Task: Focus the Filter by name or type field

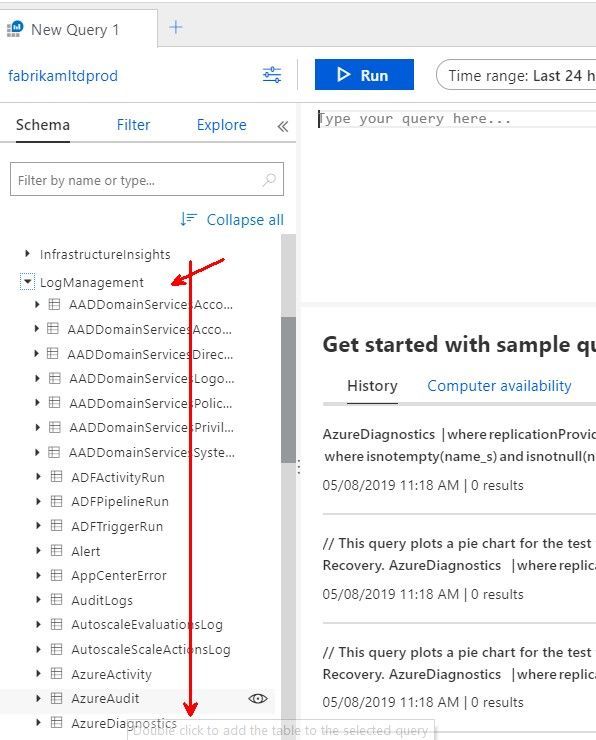Action: tap(147, 179)
